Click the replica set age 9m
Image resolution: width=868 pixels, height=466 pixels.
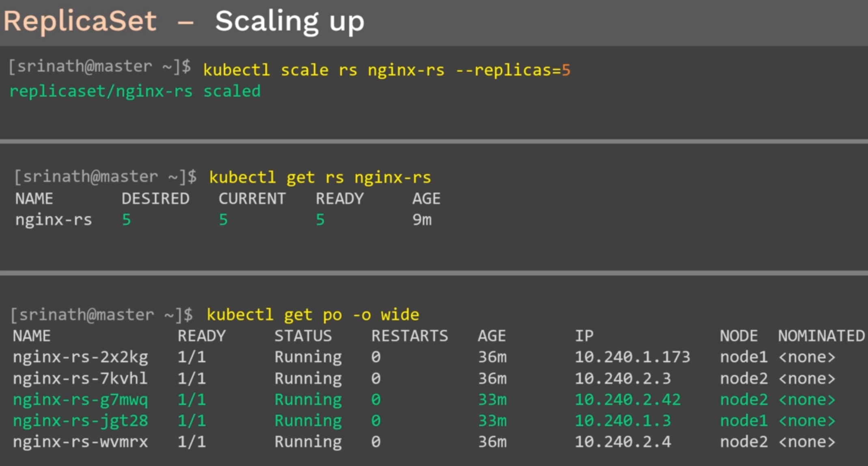pyautogui.click(x=422, y=220)
